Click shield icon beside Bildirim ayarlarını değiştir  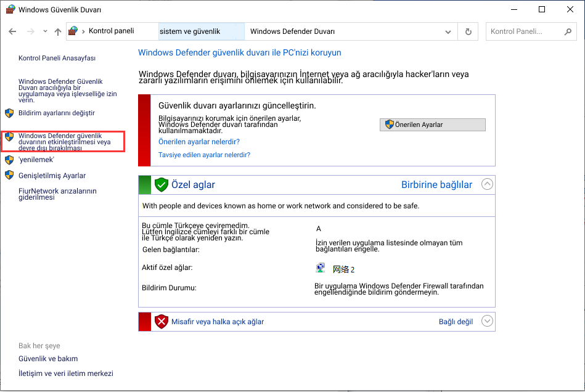click(9, 113)
